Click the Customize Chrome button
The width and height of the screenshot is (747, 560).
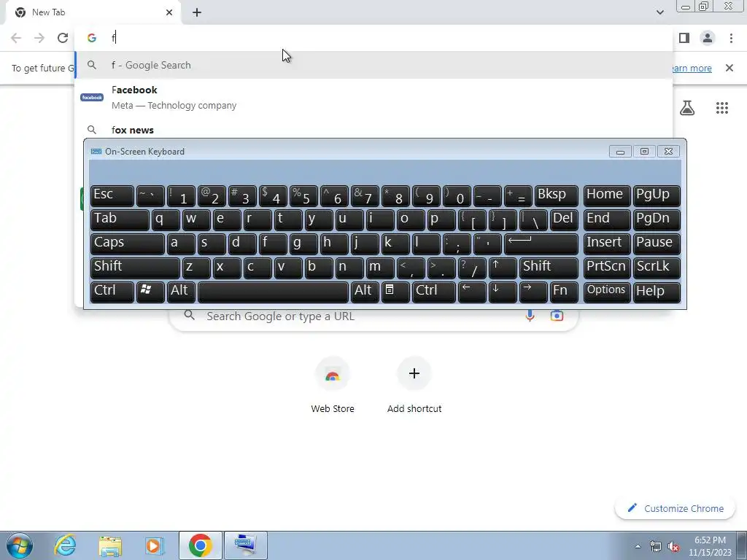(675, 508)
